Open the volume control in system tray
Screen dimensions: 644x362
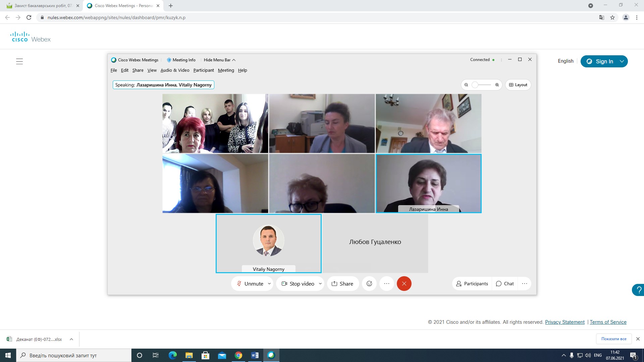(588, 355)
